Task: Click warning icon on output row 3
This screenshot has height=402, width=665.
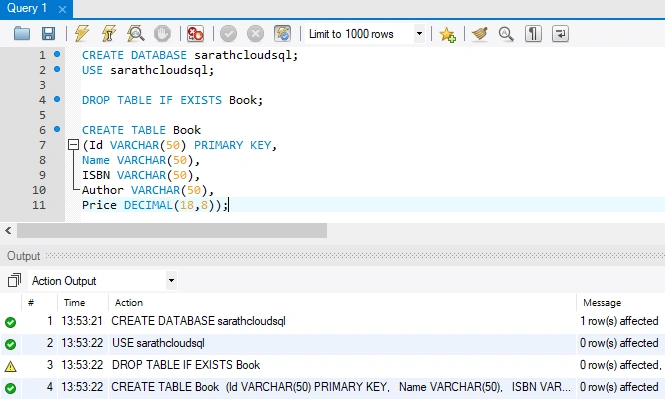Action: [x=11, y=366]
